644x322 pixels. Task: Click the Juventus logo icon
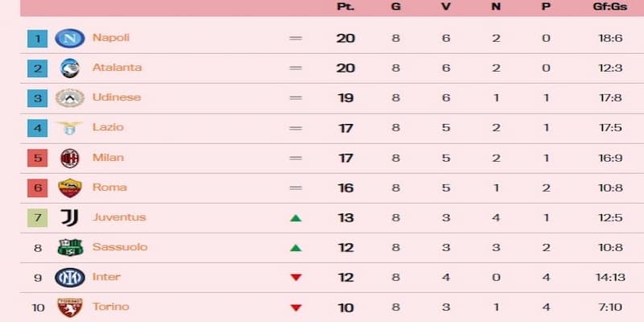[70, 217]
